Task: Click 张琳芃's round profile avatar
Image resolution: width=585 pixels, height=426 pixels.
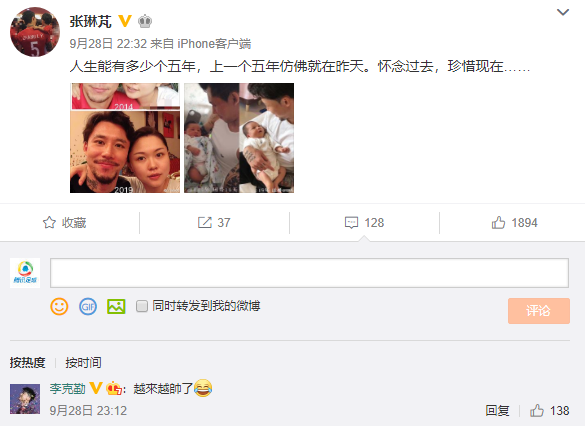Action: click(x=34, y=32)
